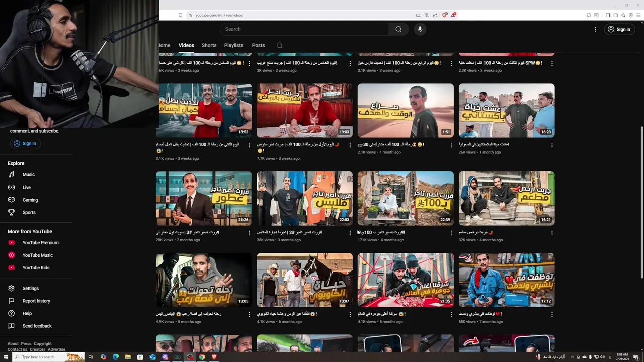
Task: Click Sign in at the top right
Action: (x=619, y=29)
